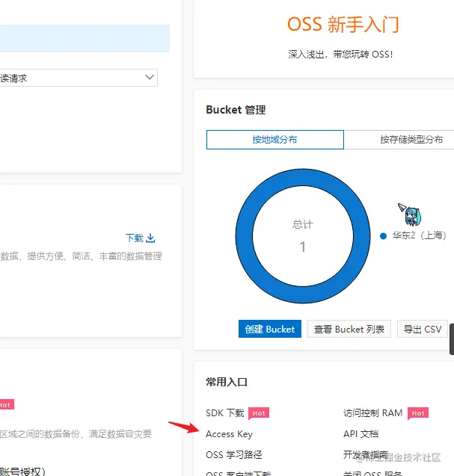Select the 按地域分布 tab
454x476 pixels.
275,140
